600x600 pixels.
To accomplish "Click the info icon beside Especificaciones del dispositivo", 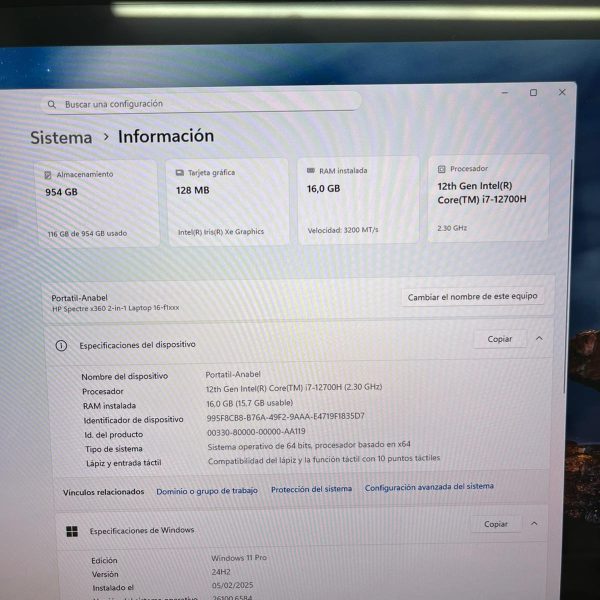I will [x=61, y=345].
